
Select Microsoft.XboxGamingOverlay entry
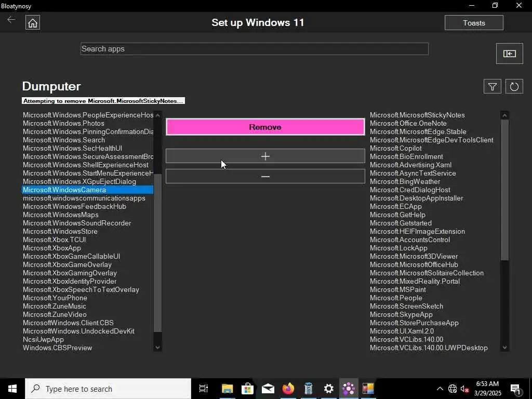coord(70,273)
